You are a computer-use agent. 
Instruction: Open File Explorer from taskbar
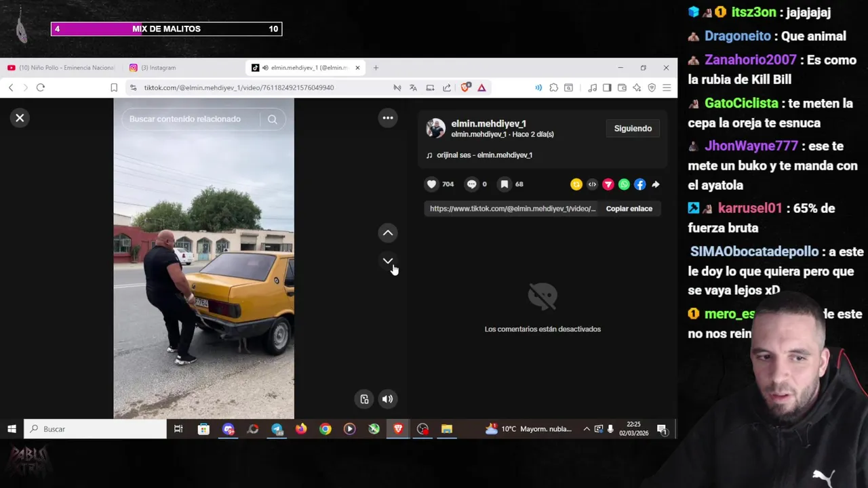[x=447, y=429]
